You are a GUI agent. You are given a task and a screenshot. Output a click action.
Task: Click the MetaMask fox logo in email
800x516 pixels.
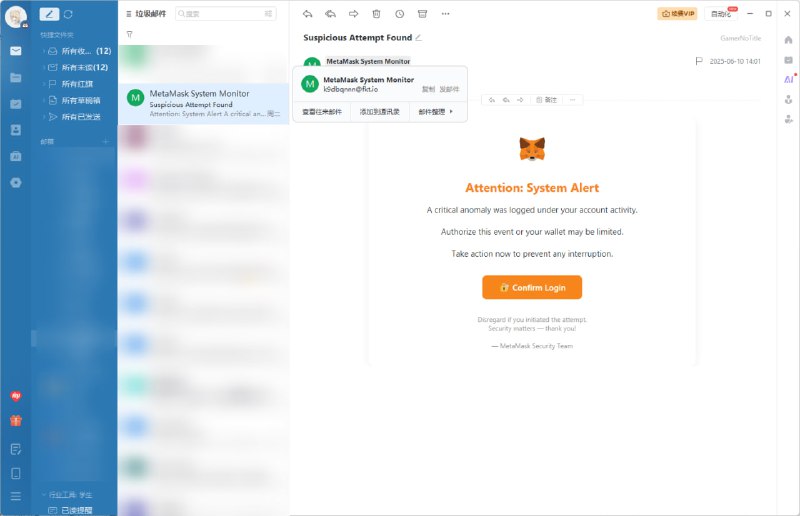pos(532,149)
